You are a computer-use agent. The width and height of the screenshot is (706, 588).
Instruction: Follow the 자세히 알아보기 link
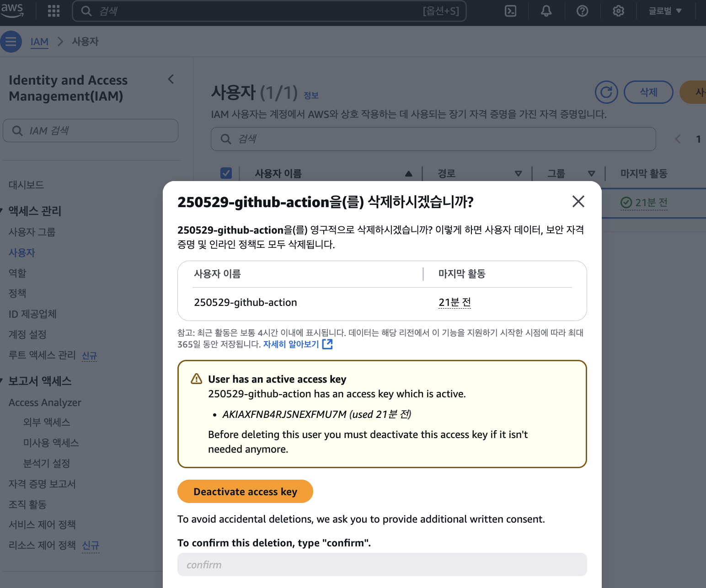coord(291,344)
